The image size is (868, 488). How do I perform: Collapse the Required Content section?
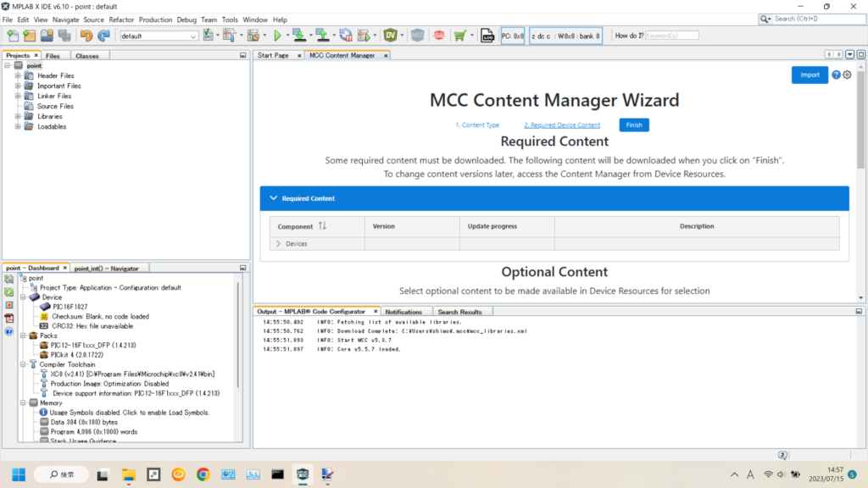tap(273, 198)
